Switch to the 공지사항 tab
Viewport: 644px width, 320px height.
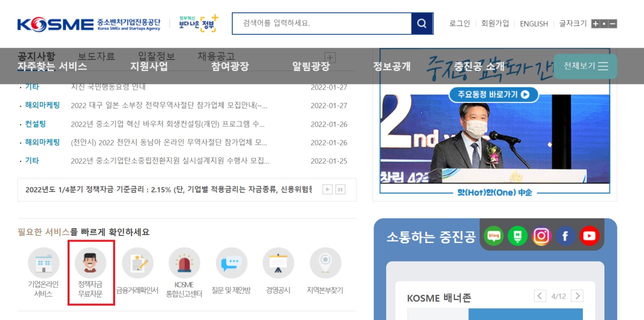tap(37, 56)
